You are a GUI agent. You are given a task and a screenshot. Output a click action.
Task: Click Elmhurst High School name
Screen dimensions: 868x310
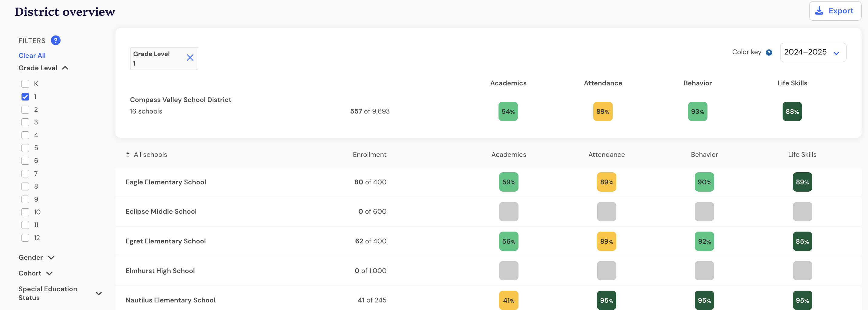160,271
